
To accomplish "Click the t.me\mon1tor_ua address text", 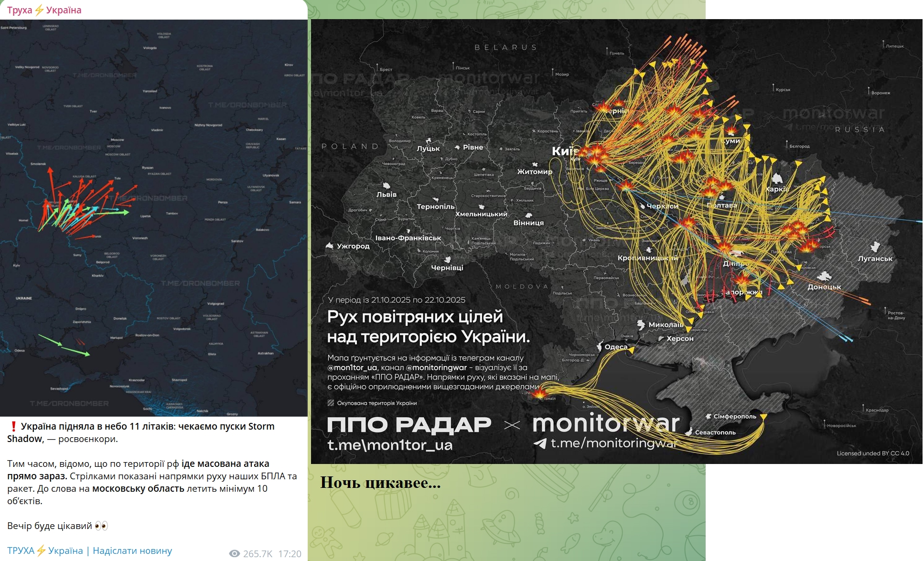I will pos(389,445).
